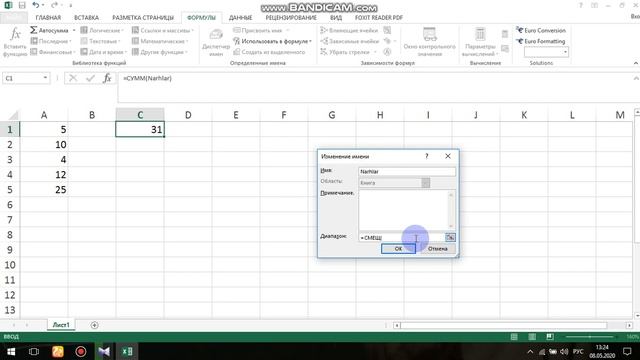Image resolution: width=640 pixels, height=360 pixels.
Task: Open the notification center icon in taskbar
Action: [x=627, y=351]
